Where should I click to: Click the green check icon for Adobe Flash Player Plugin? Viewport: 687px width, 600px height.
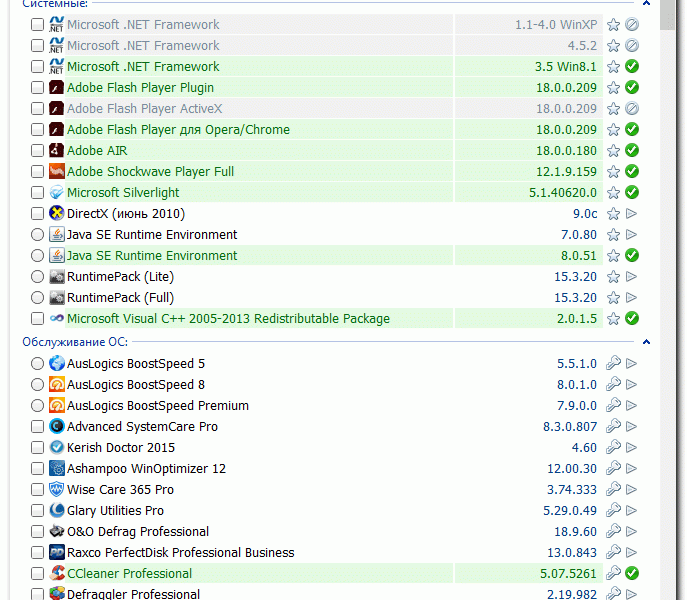click(632, 88)
